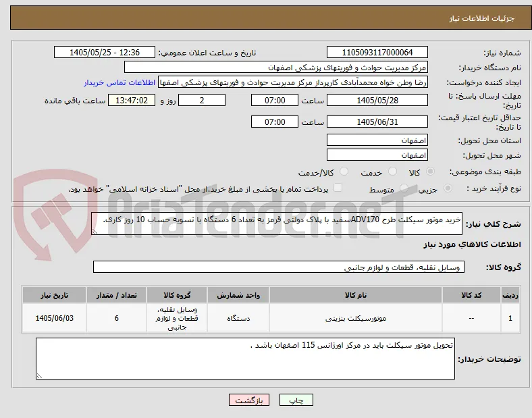
Task: Click the طبقه بندی موضوعی label
Action: (485, 172)
